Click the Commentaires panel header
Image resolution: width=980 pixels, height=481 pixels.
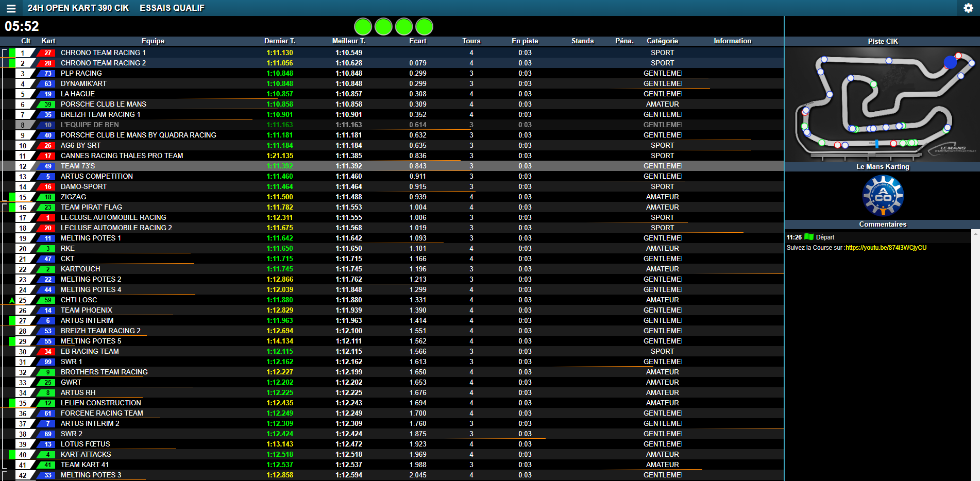882,225
